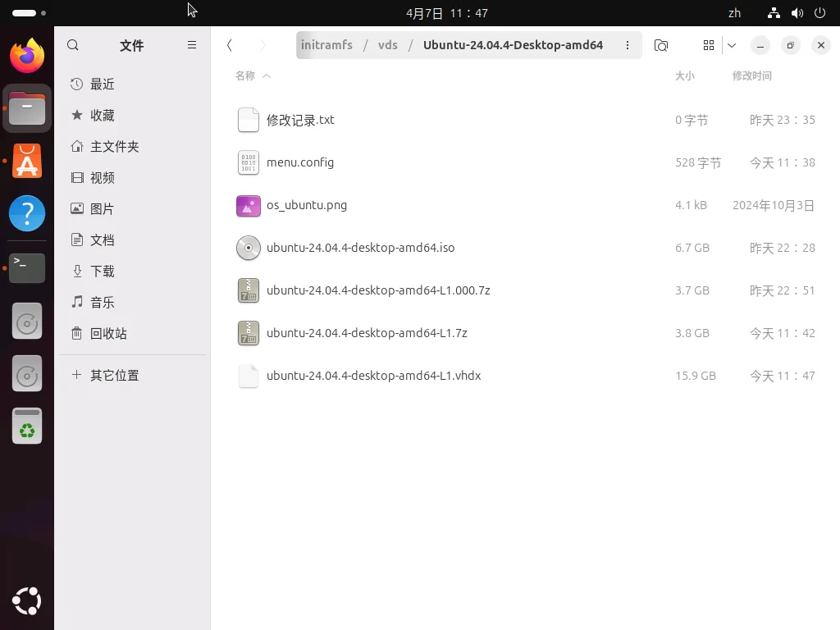
Task: Click the 15.9 GB size value
Action: pos(696,376)
